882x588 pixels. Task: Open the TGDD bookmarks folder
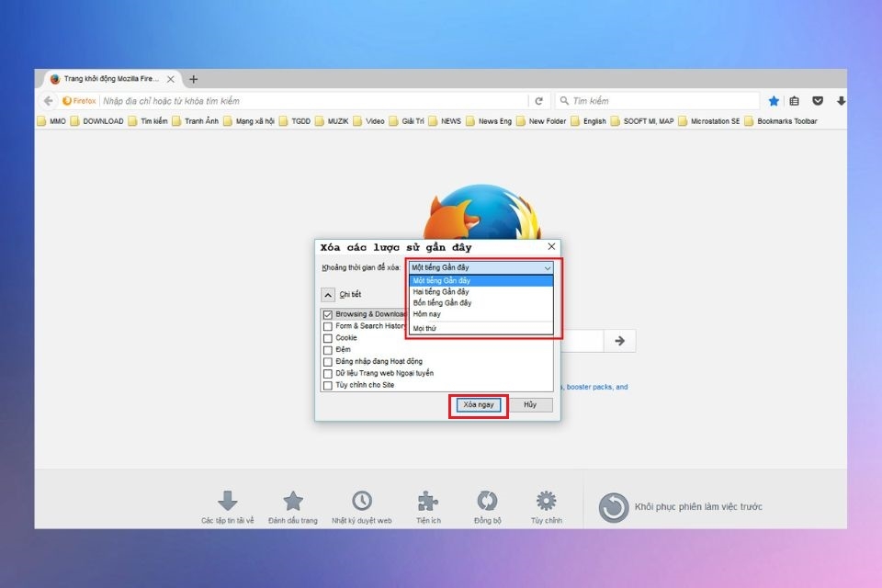295,121
